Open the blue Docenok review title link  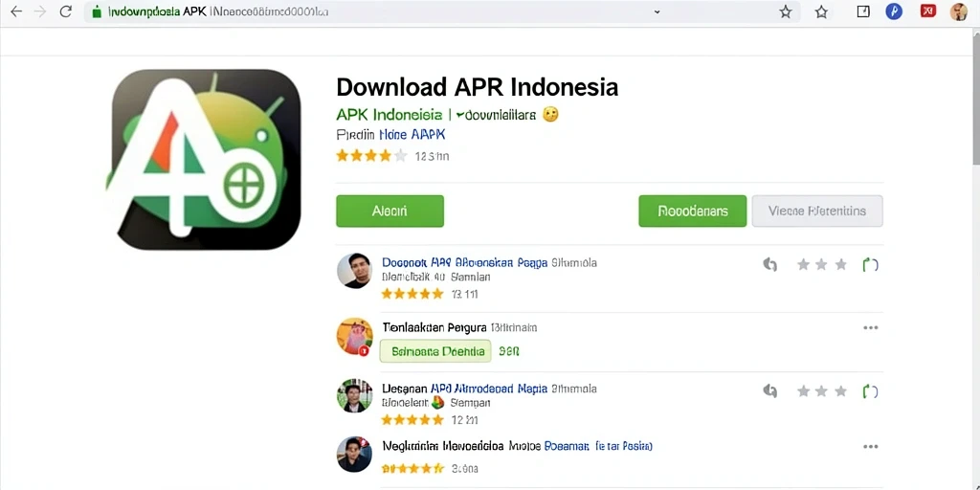(465, 263)
